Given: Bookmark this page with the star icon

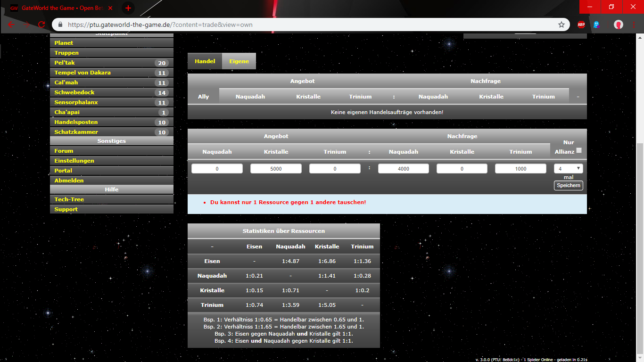Looking at the screenshot, I should (x=561, y=25).
